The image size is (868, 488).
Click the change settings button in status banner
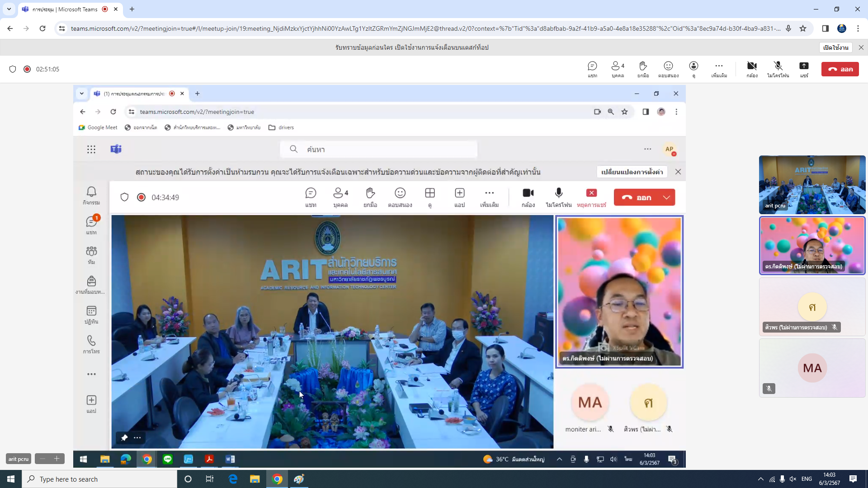click(632, 172)
